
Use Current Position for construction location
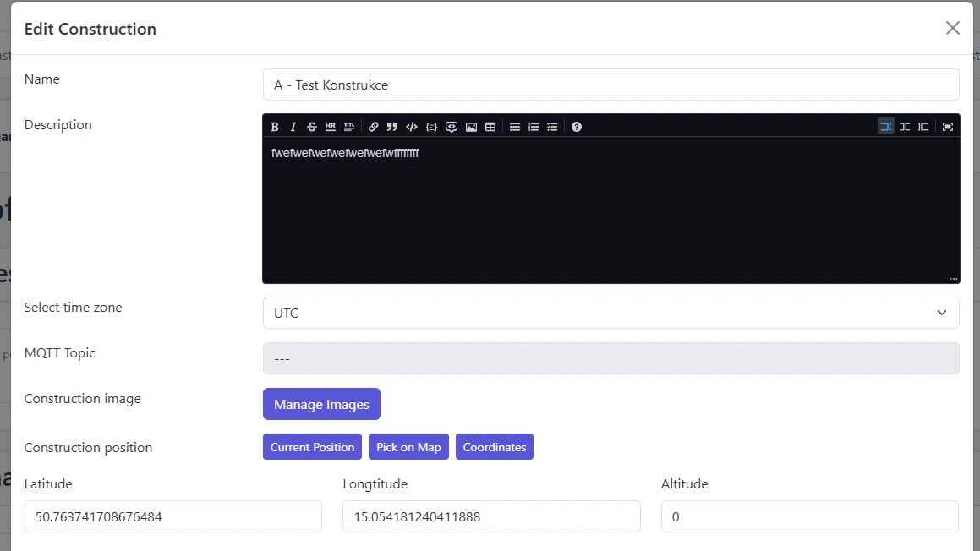312,446
